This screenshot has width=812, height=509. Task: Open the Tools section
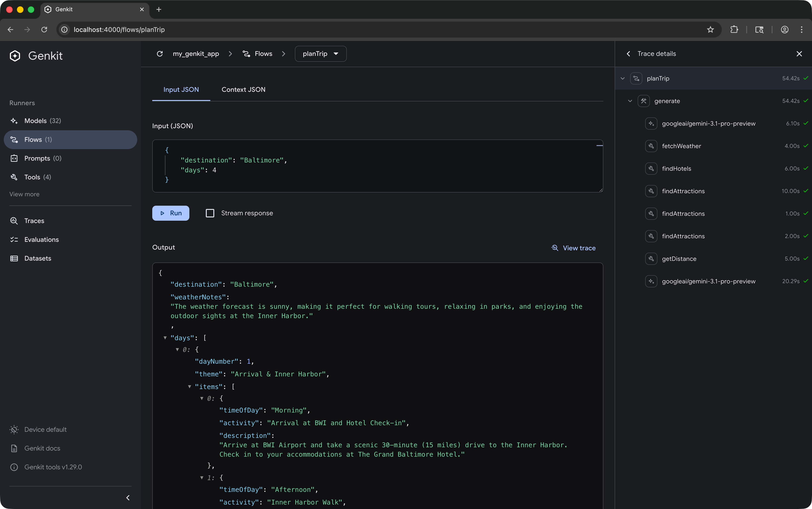point(32,177)
